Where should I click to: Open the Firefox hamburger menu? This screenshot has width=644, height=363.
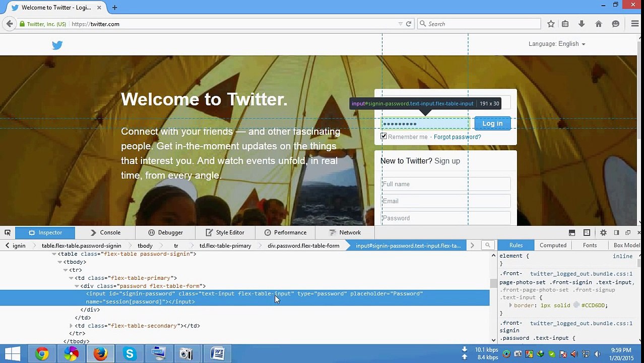tap(634, 24)
